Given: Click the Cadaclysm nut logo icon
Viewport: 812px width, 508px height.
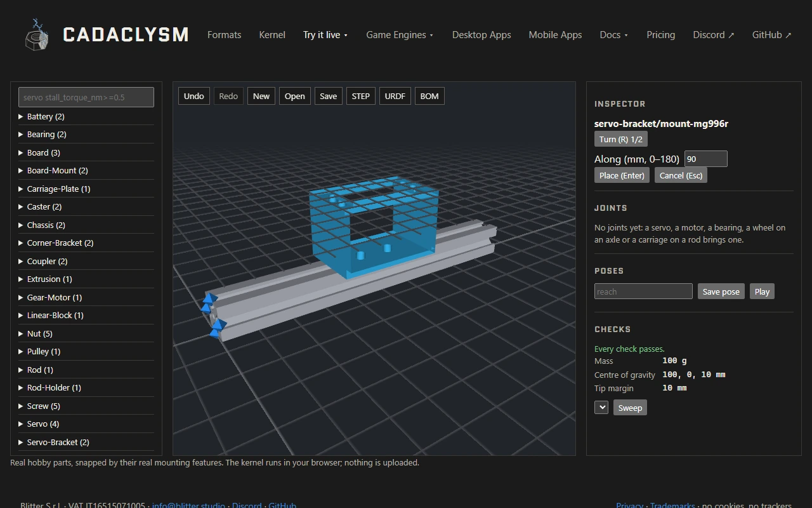Looking at the screenshot, I should (x=37, y=35).
